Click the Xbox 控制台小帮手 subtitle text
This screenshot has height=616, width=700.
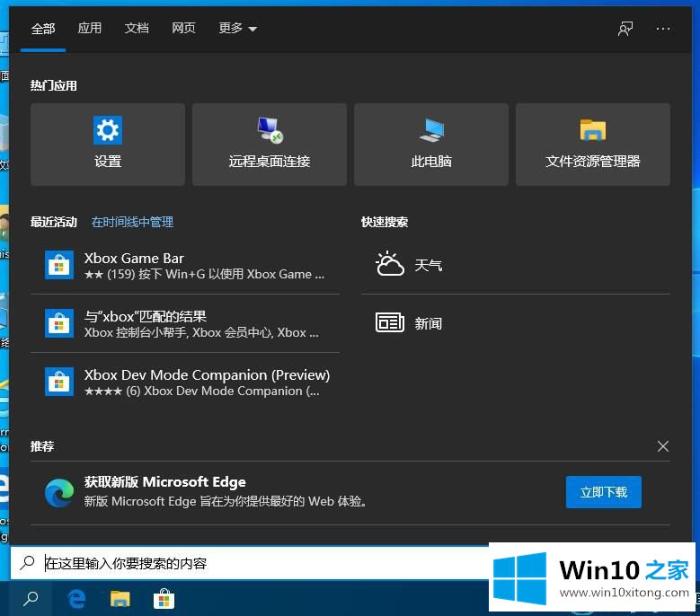(x=201, y=333)
